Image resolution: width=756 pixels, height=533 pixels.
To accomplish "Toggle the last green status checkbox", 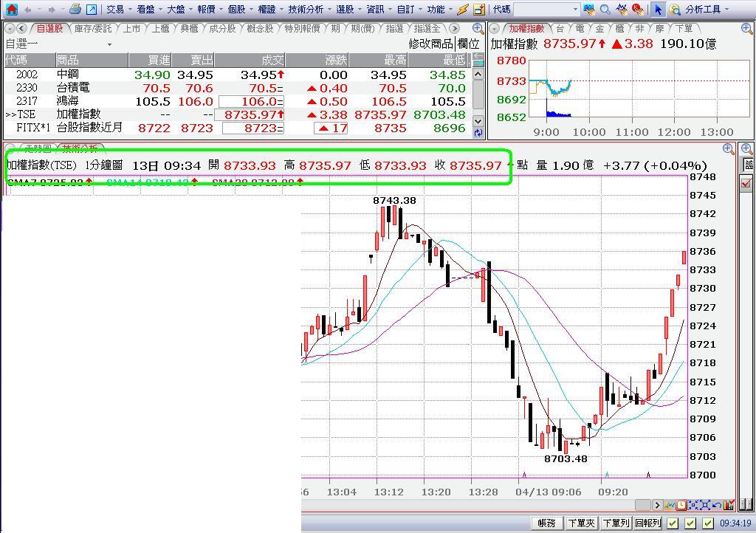I will point(707,523).
